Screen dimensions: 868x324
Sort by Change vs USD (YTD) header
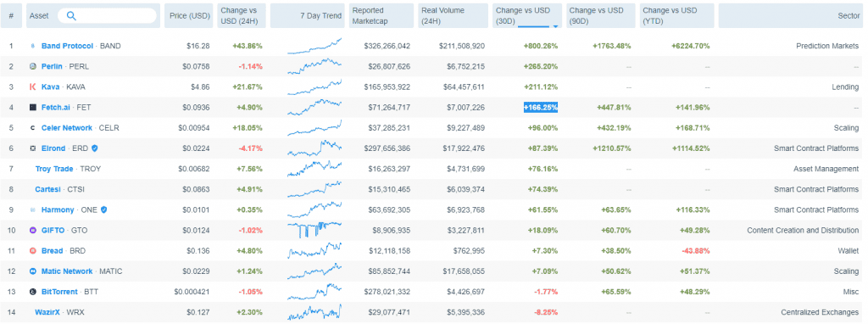(677, 15)
